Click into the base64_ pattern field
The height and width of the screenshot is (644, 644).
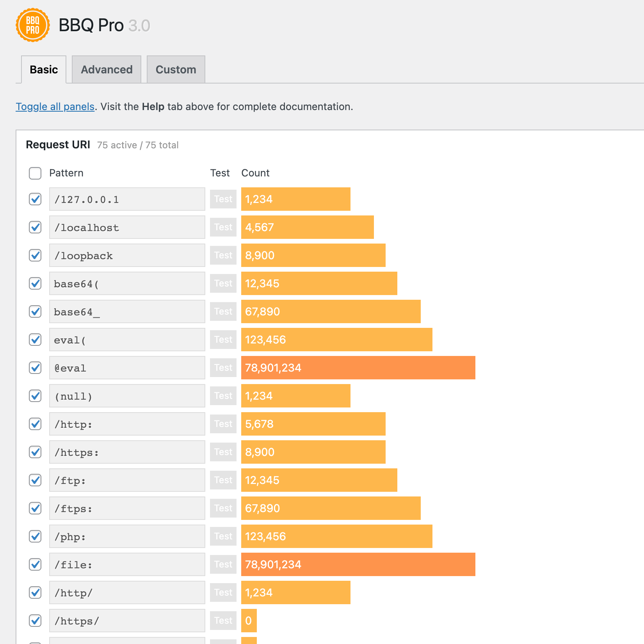coord(127,311)
